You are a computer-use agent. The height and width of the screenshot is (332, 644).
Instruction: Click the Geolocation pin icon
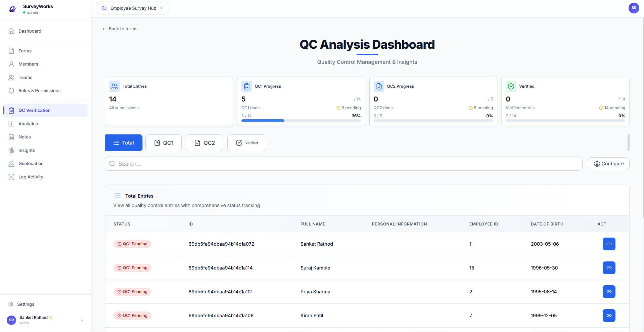click(11, 164)
